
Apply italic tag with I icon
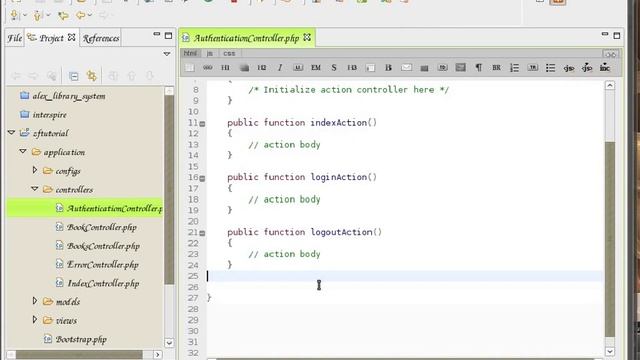point(280,68)
